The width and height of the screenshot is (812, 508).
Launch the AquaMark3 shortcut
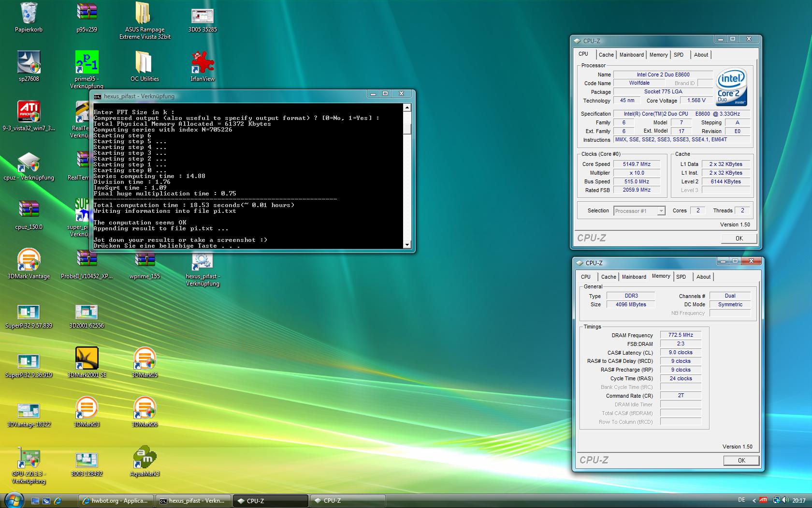(145, 462)
